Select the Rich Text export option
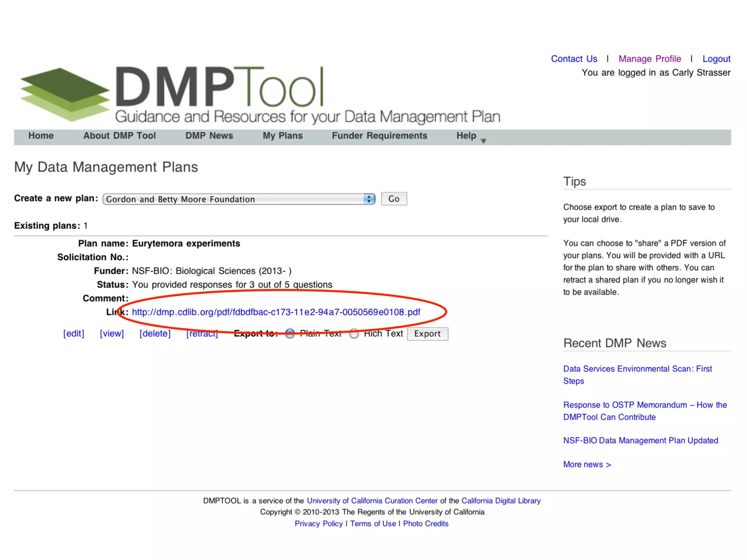This screenshot has height=560, width=747. tap(354, 334)
